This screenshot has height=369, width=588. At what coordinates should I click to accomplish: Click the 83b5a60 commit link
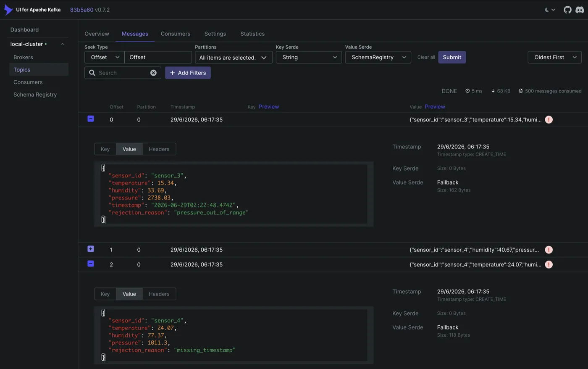tap(81, 10)
